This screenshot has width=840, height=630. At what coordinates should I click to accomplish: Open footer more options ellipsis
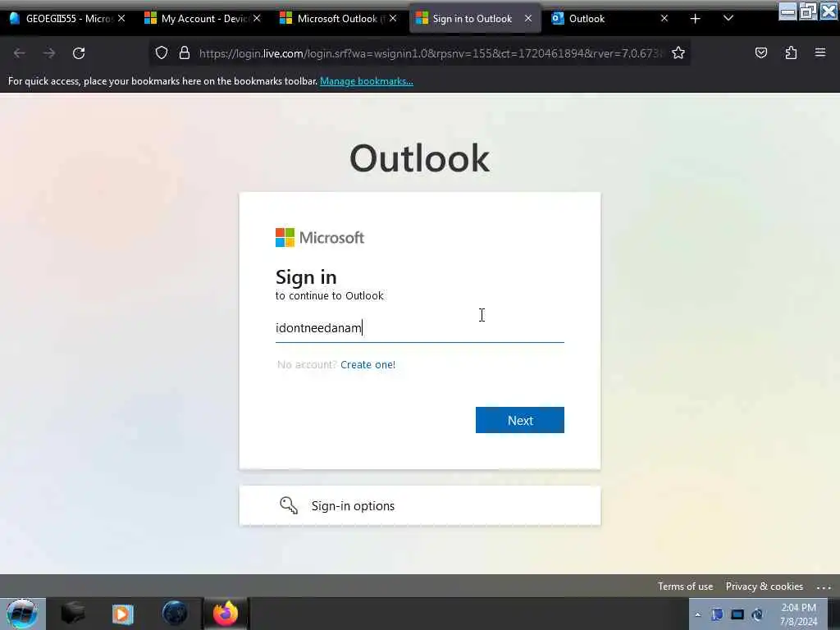pyautogui.click(x=824, y=587)
